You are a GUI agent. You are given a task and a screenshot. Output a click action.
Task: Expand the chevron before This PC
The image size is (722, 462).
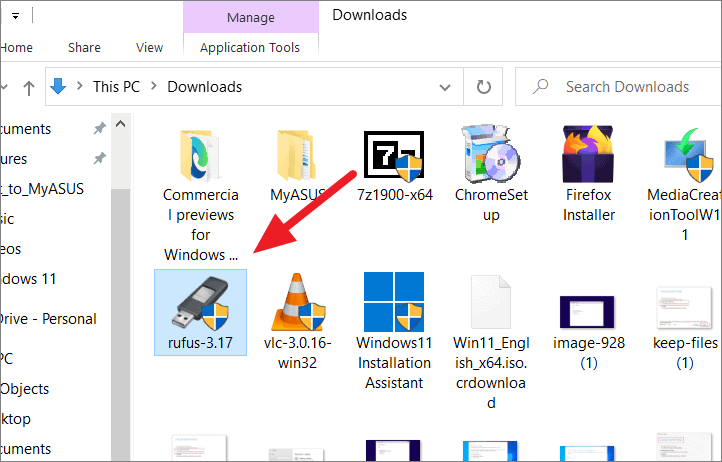click(x=80, y=86)
